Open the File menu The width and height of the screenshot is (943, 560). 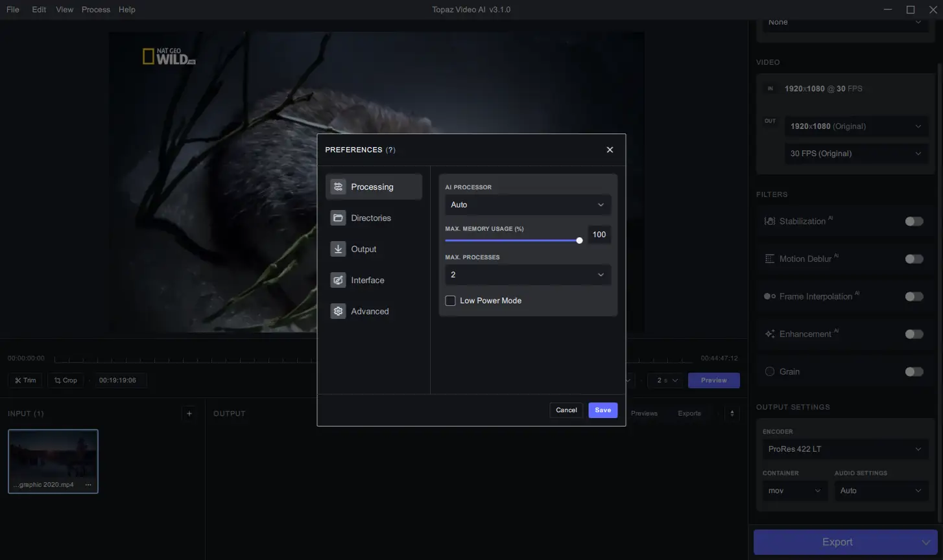tap(12, 10)
